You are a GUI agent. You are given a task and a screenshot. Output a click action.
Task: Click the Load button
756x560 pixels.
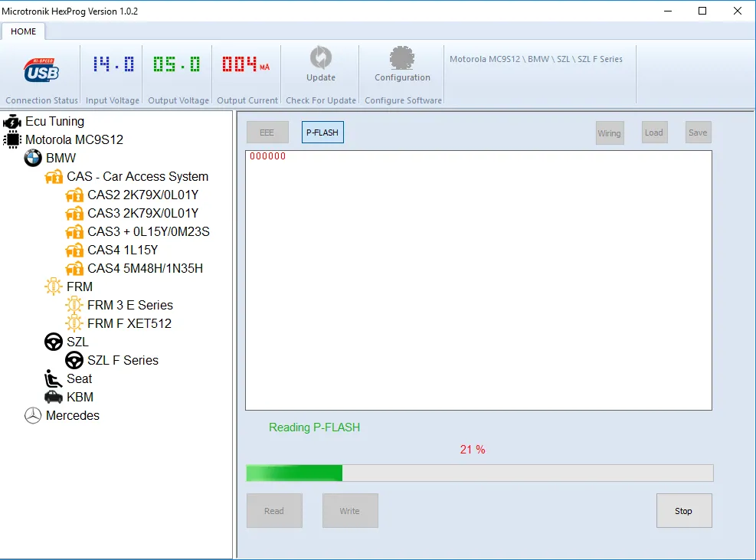(x=654, y=133)
